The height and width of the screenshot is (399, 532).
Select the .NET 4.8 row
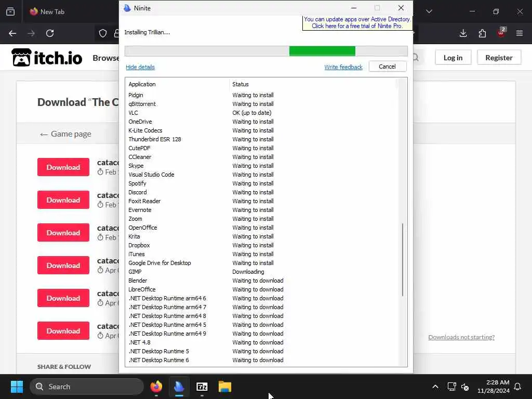point(262,342)
